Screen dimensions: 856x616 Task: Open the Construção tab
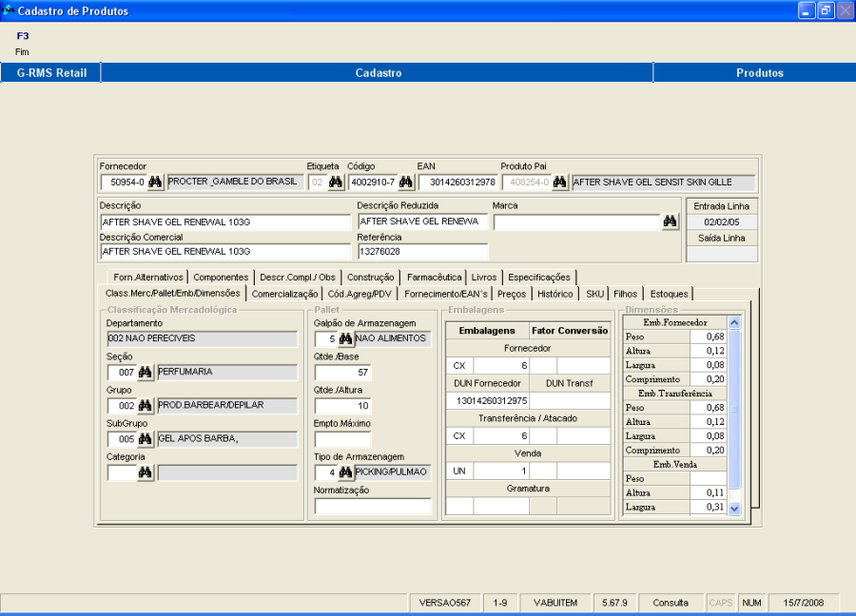click(371, 278)
